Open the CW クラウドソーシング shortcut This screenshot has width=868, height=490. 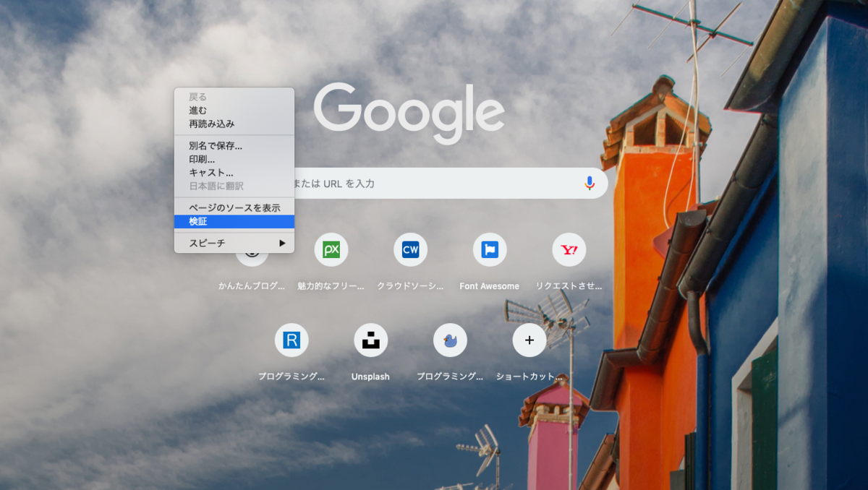point(410,249)
